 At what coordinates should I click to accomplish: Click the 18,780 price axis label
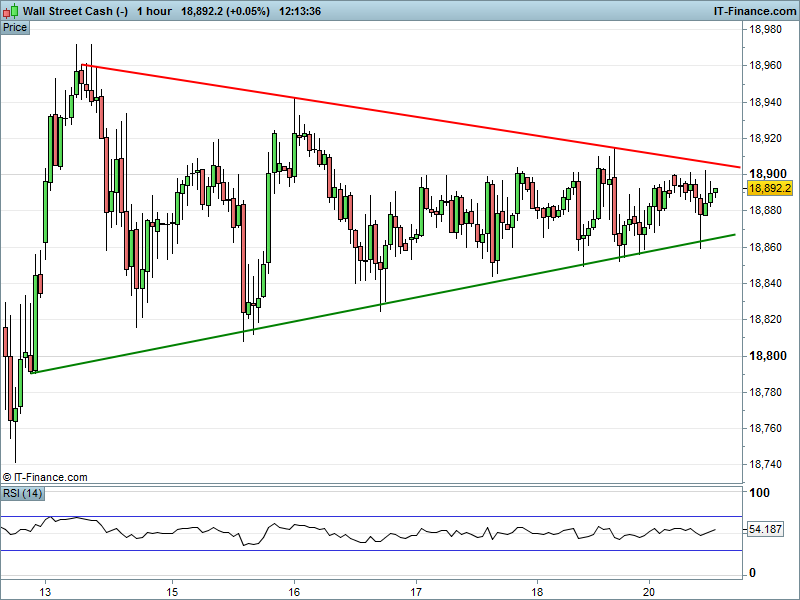[x=765, y=392]
